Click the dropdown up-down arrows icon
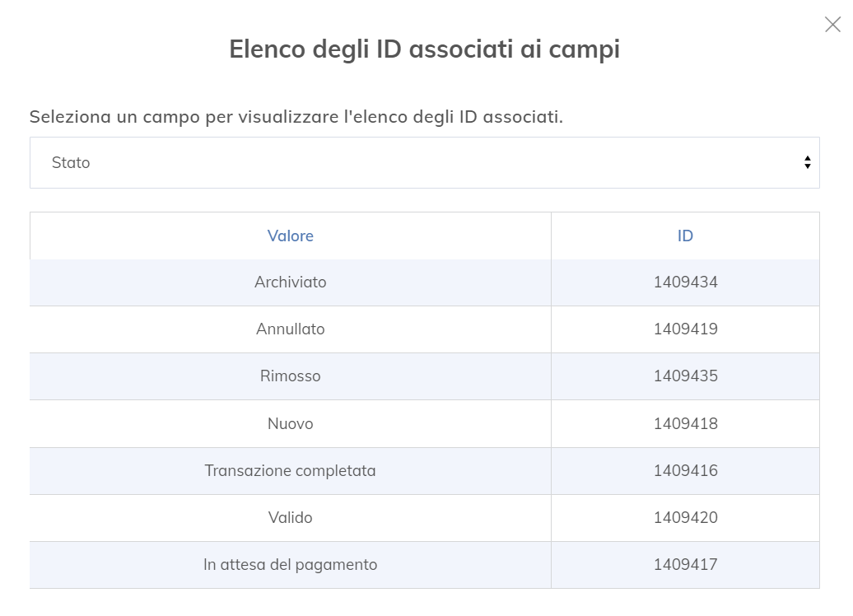Viewport: 853px width, 616px height. [x=807, y=162]
